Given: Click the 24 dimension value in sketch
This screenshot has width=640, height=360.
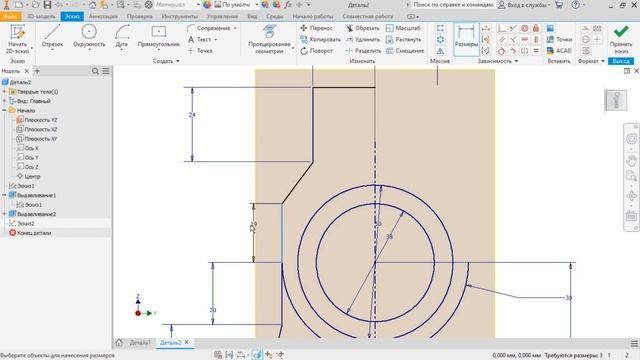Looking at the screenshot, I should pyautogui.click(x=192, y=116).
